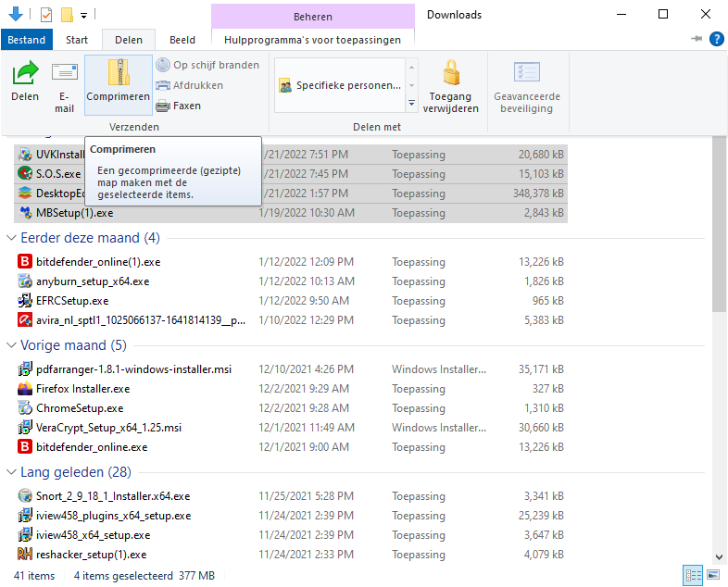Expand the Delen met gallery list
This screenshot has width=728, height=587.
[x=412, y=104]
